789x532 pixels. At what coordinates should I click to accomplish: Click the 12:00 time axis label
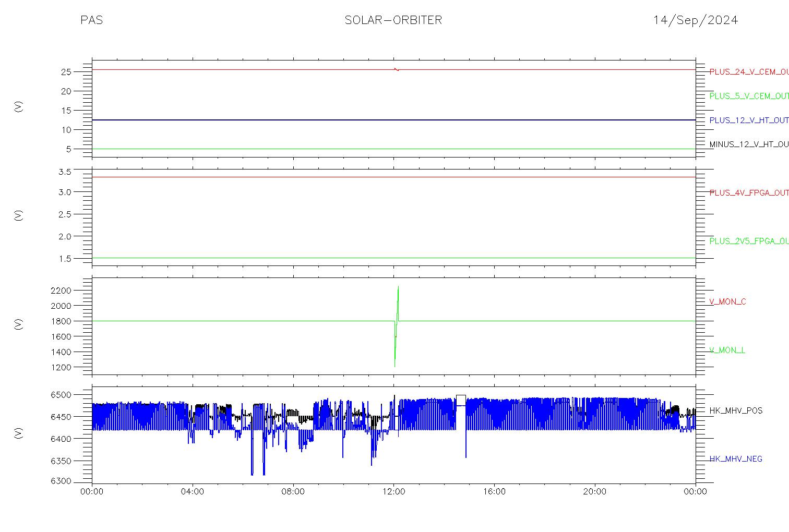(393, 492)
